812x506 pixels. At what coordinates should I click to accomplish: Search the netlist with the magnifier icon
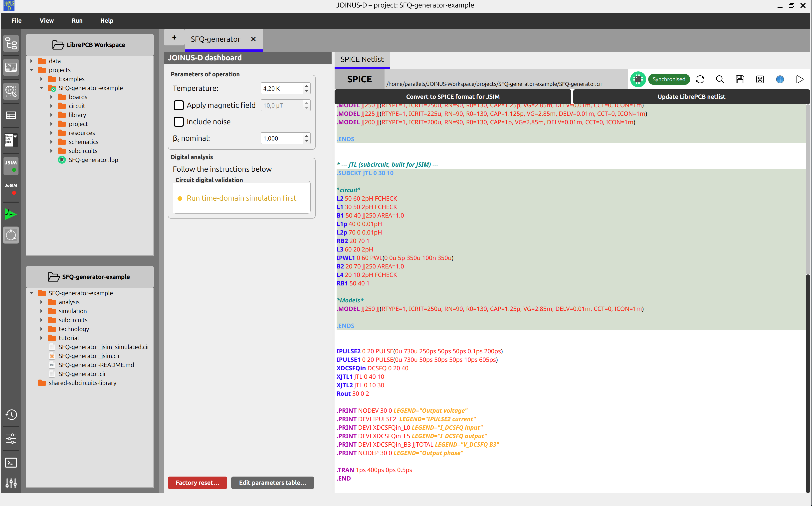pos(720,79)
